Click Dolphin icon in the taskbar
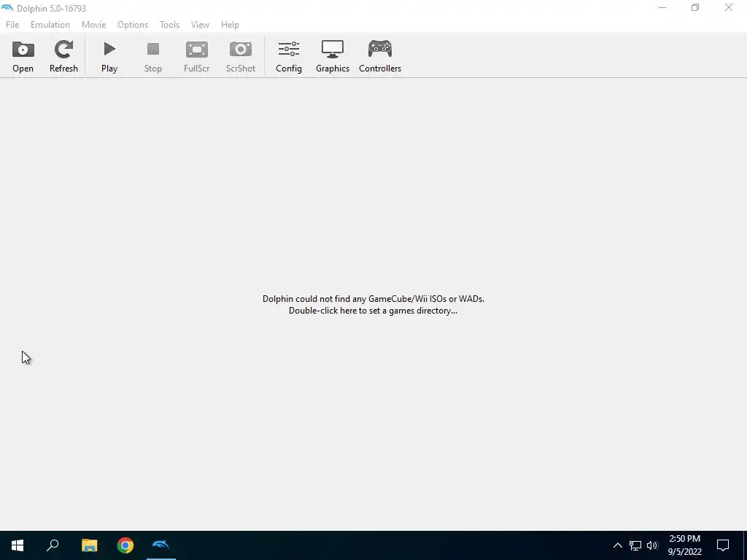 tap(161, 545)
